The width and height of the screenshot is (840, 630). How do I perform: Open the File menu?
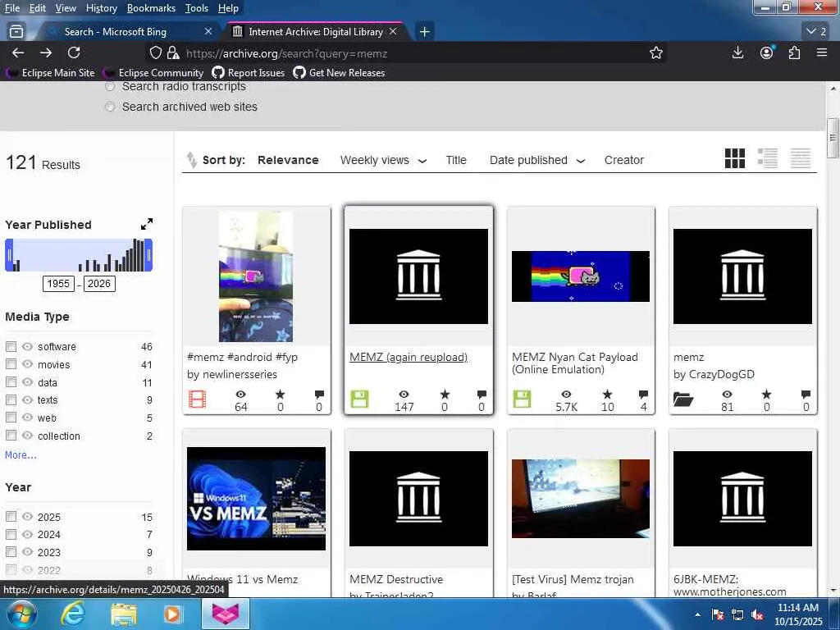tap(11, 8)
